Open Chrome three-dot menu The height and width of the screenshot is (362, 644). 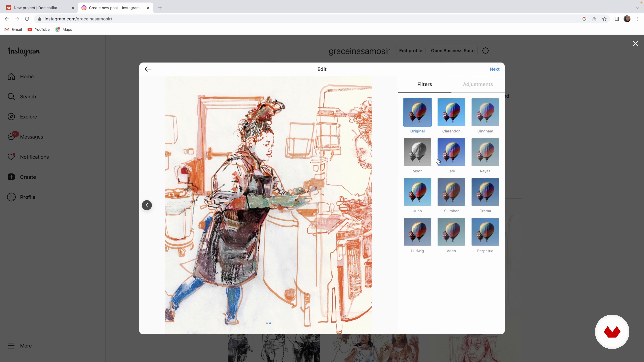[637, 19]
